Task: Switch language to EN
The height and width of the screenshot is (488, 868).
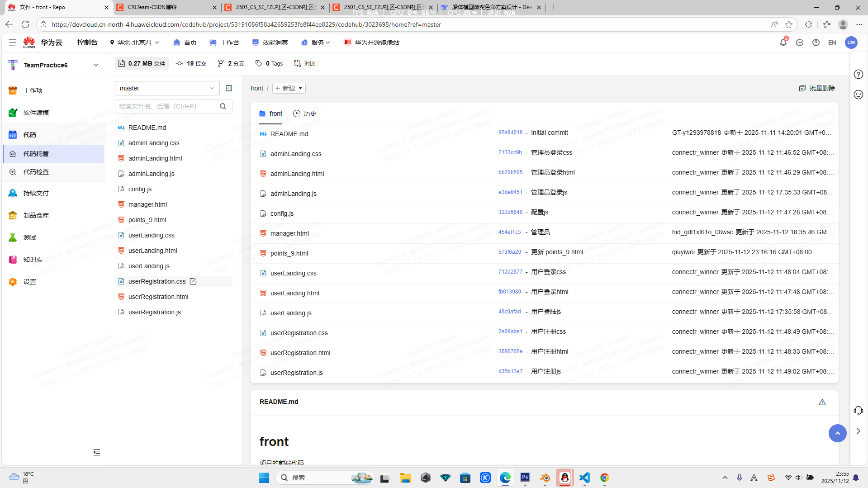Action: click(x=832, y=43)
